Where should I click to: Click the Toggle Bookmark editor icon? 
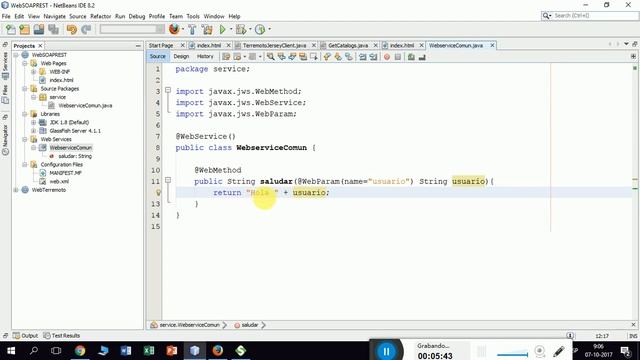[349, 57]
